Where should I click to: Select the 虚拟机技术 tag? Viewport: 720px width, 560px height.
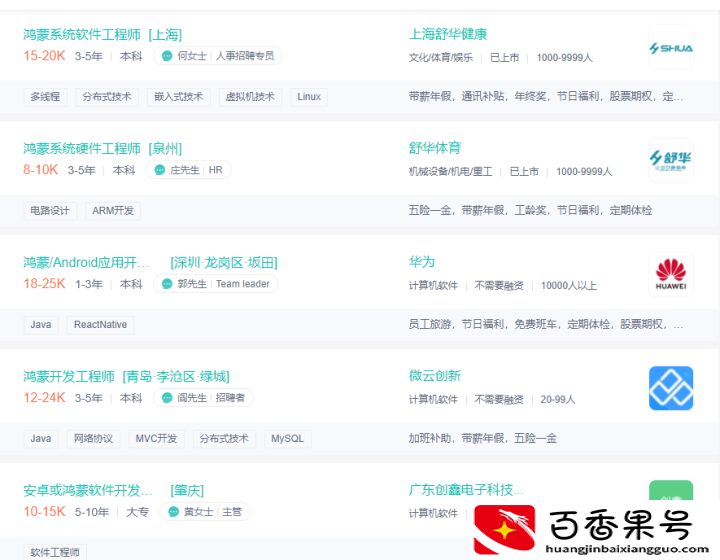250,97
